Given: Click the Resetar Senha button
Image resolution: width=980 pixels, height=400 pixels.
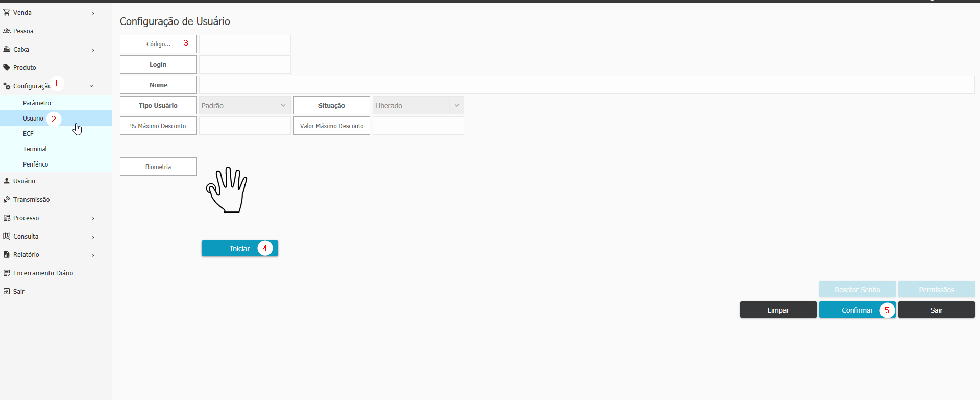Looking at the screenshot, I should point(857,289).
